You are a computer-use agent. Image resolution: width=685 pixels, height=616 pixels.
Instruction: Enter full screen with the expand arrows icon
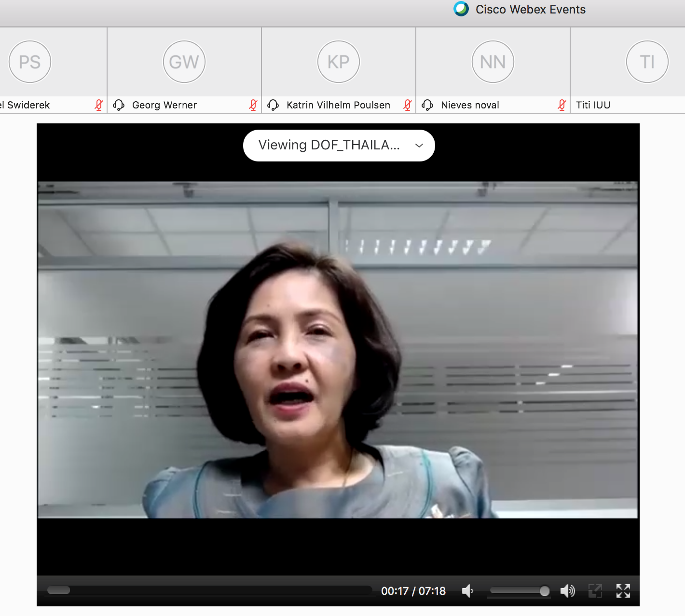point(623,591)
